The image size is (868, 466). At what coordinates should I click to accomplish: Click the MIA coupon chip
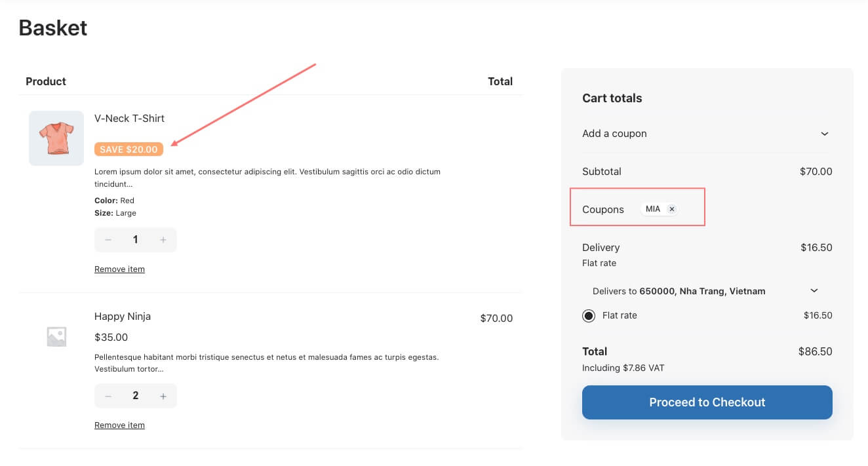653,209
